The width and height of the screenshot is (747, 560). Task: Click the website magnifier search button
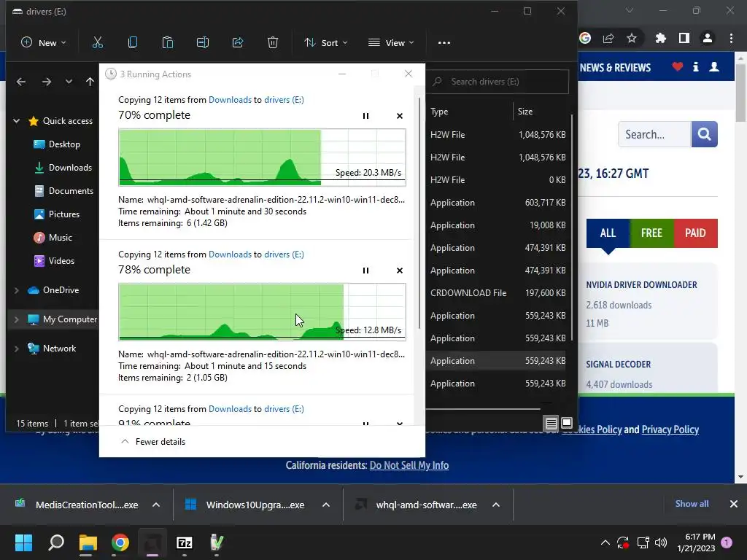[704, 134]
